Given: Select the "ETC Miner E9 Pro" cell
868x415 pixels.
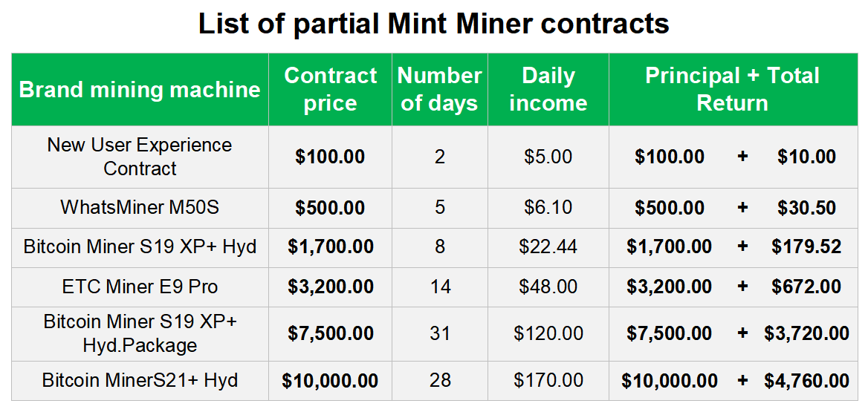Looking at the screenshot, I should [140, 287].
